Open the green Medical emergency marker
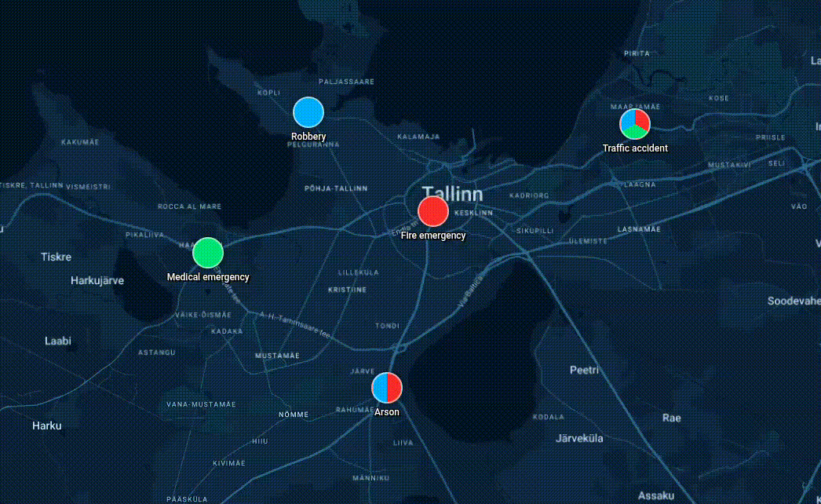 click(208, 253)
